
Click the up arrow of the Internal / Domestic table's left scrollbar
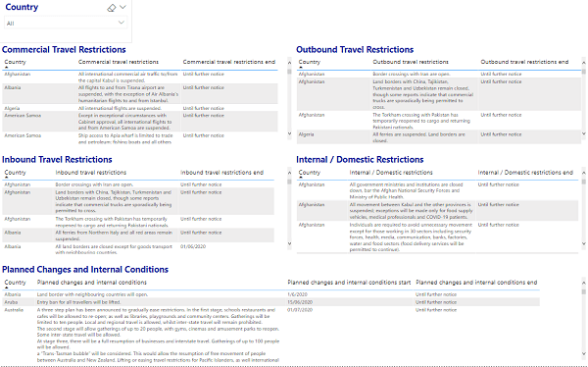pyautogui.click(x=289, y=173)
